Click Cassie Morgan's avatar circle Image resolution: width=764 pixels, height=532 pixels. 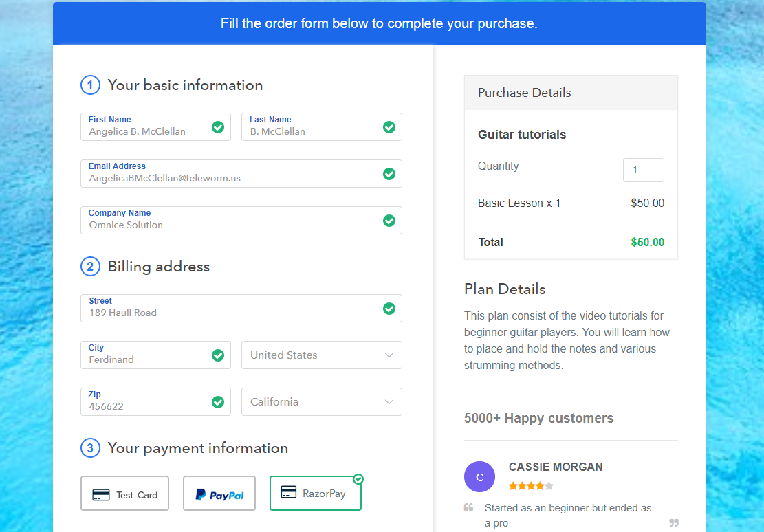click(479, 476)
